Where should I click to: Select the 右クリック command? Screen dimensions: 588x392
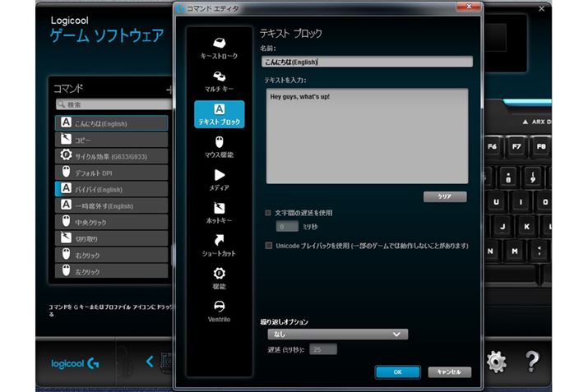pos(111,256)
